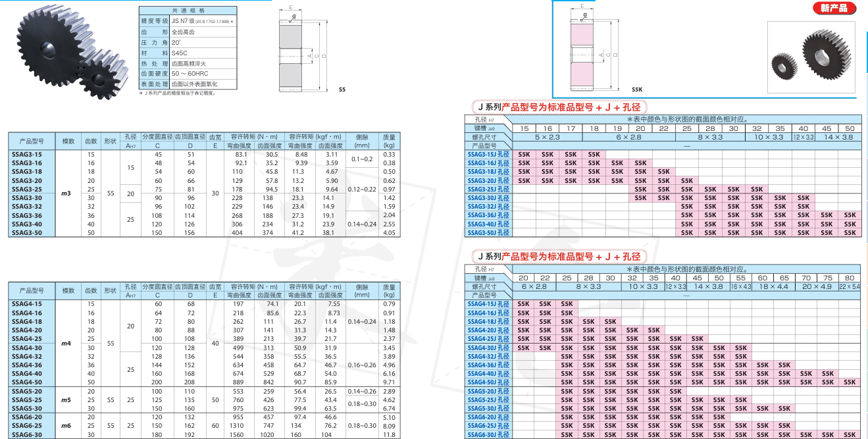This screenshot has height=439, width=868.
Task: Select product SSAG4-15 in left table
Action: [x=28, y=304]
